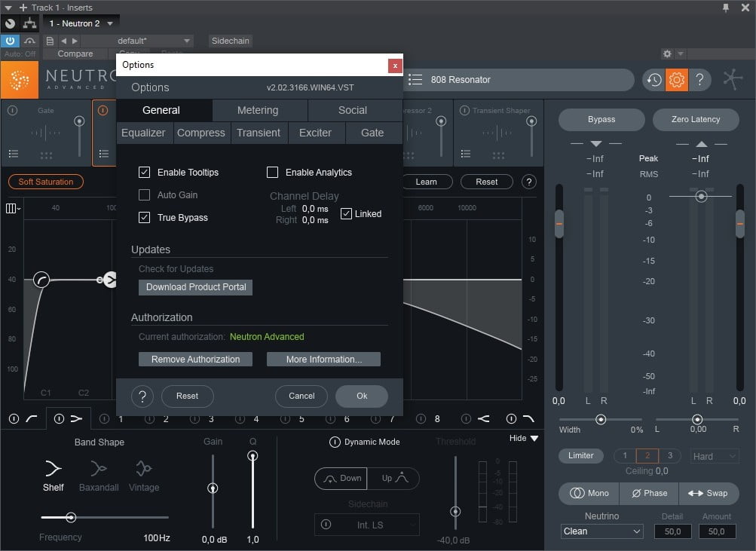756x551 pixels.
Task: Confirm Options dialog with Ok
Action: coord(362,396)
